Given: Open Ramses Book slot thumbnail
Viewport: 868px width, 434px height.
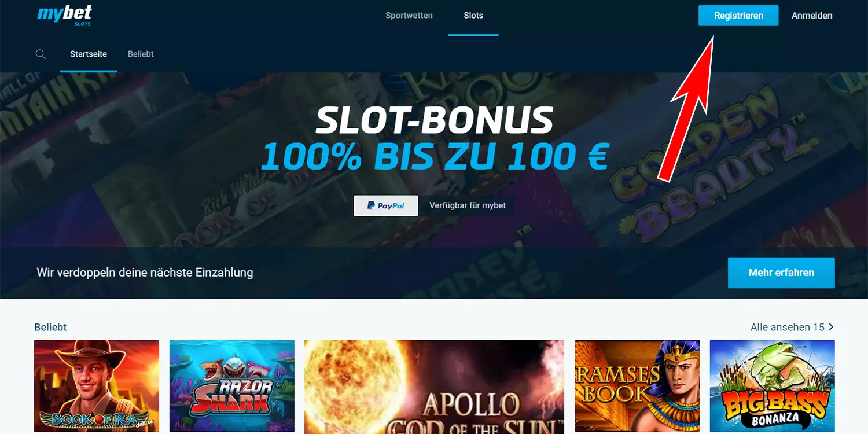Looking at the screenshot, I should [638, 386].
